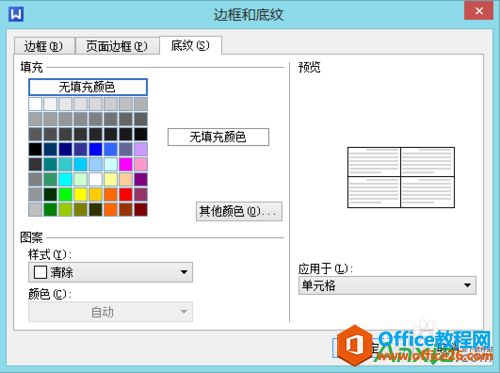Select the brown fill swatch in bottom row
The width and height of the screenshot is (500, 373).
click(126, 210)
